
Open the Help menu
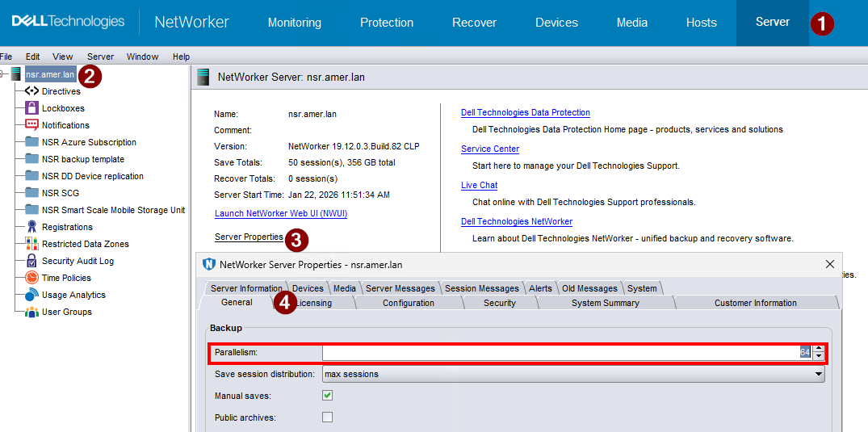pos(181,57)
